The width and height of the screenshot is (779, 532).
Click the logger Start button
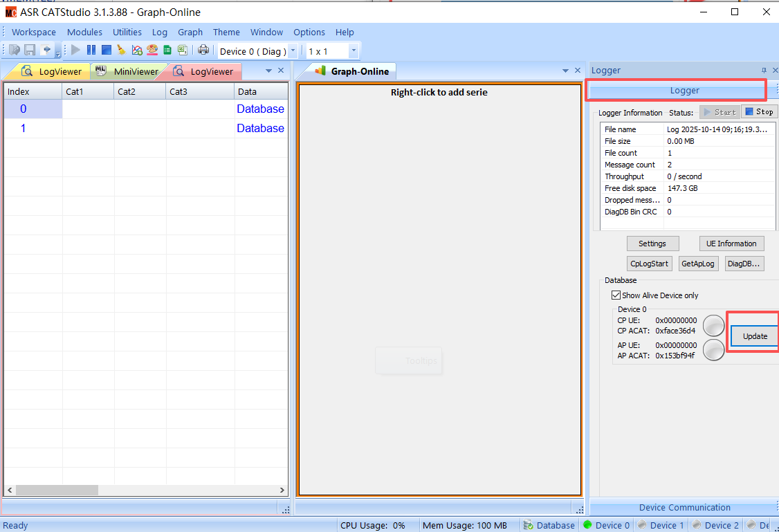coord(720,112)
